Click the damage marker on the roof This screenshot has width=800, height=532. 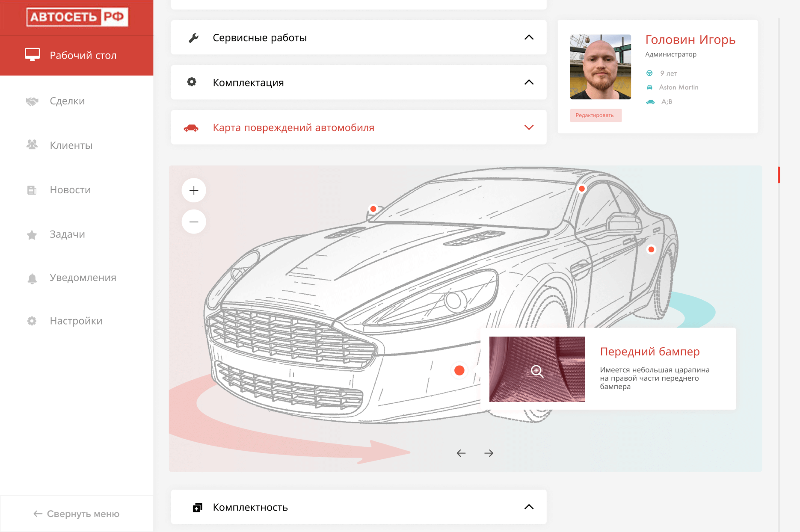[x=581, y=189]
